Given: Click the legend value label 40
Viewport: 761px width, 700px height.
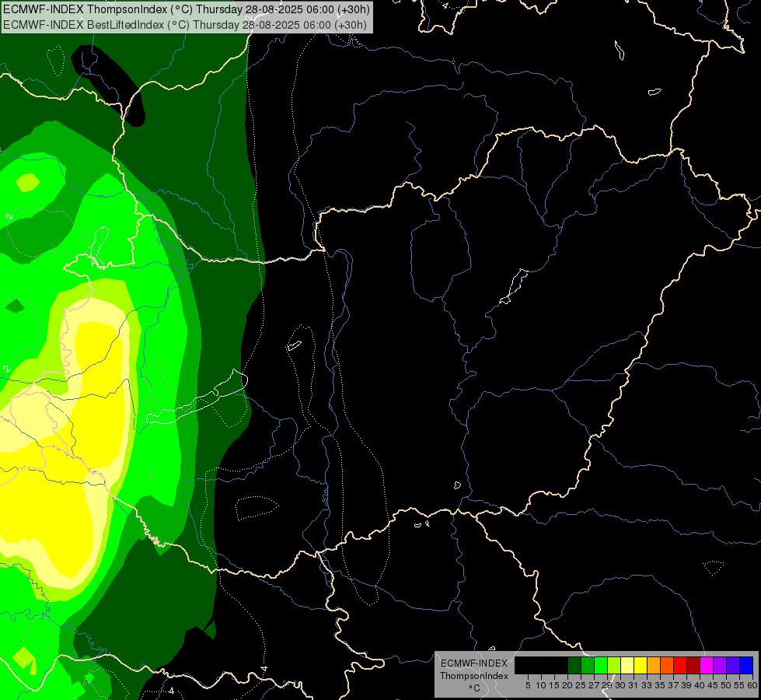Looking at the screenshot, I should click(x=700, y=685).
